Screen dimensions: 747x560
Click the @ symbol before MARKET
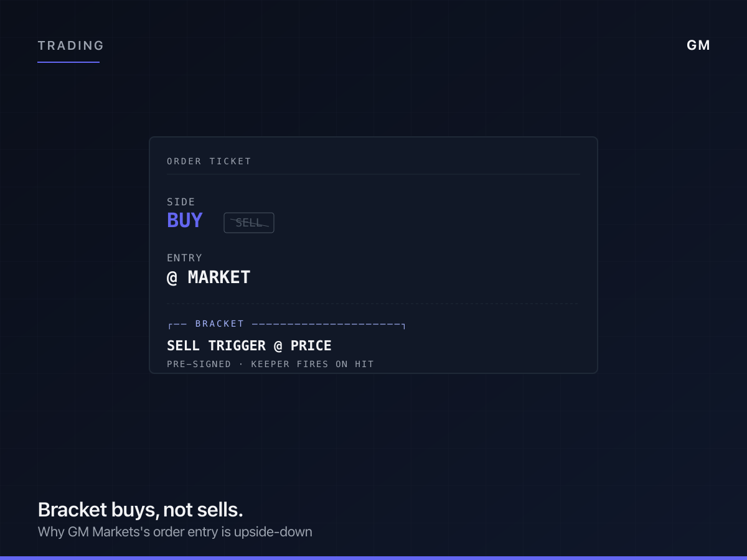pyautogui.click(x=172, y=278)
